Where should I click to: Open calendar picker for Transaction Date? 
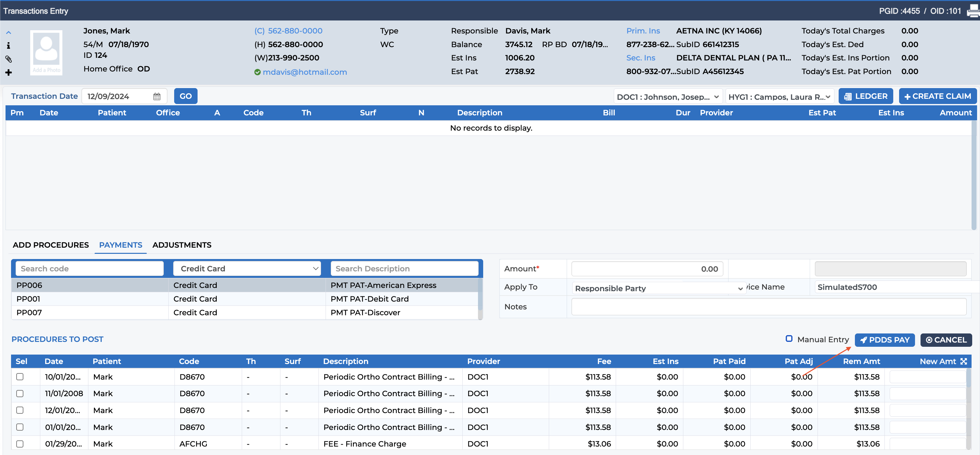(x=157, y=96)
